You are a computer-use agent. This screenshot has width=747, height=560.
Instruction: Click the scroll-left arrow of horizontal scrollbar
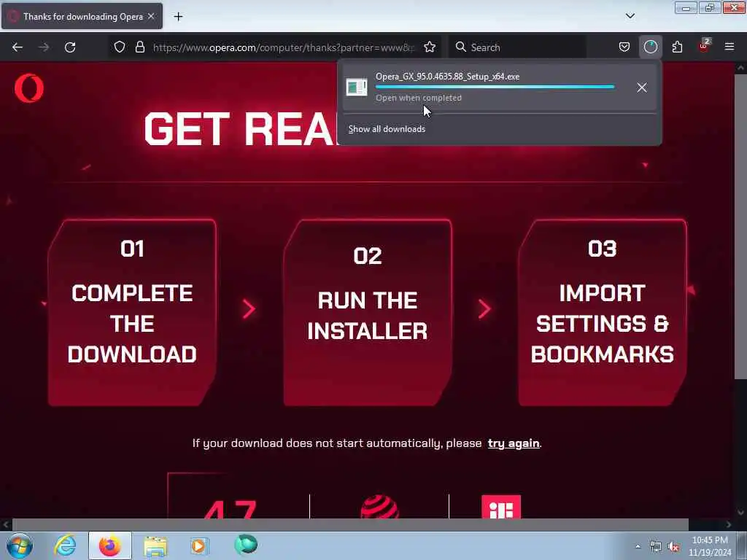click(6, 525)
